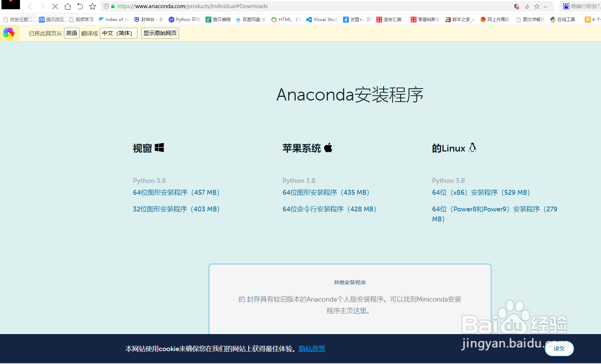
Task: Click the 显示原始网页 button
Action: coord(160,33)
